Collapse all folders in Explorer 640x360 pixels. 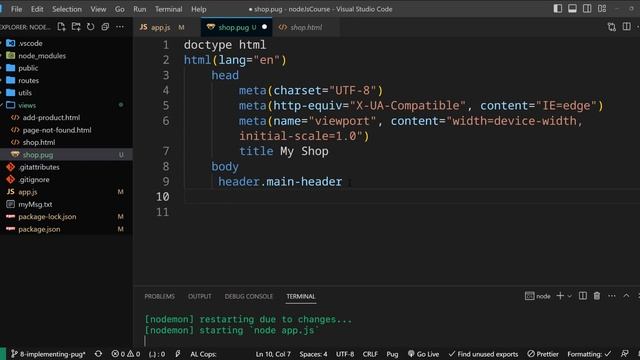[x=105, y=27]
